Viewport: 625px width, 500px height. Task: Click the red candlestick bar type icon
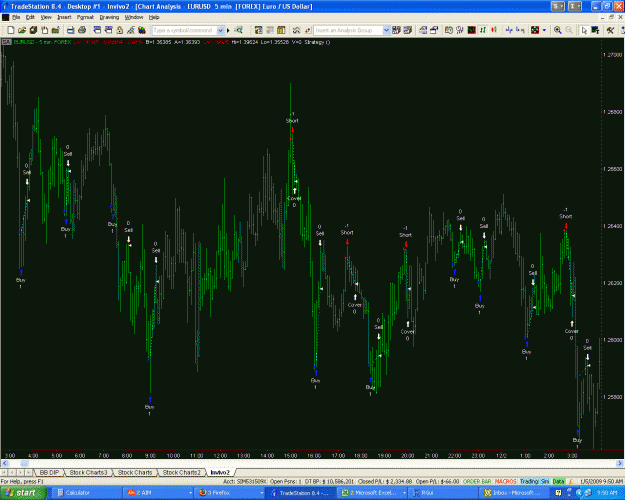(x=494, y=30)
